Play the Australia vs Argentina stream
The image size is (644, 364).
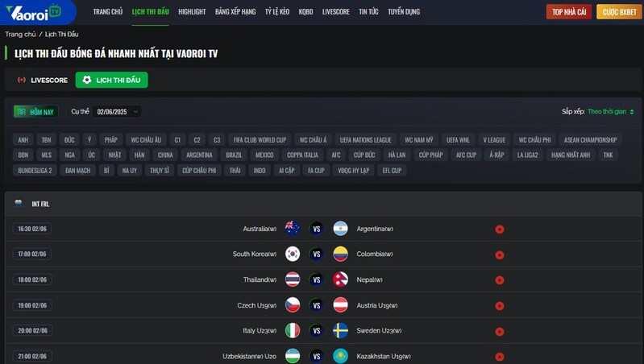click(x=500, y=230)
